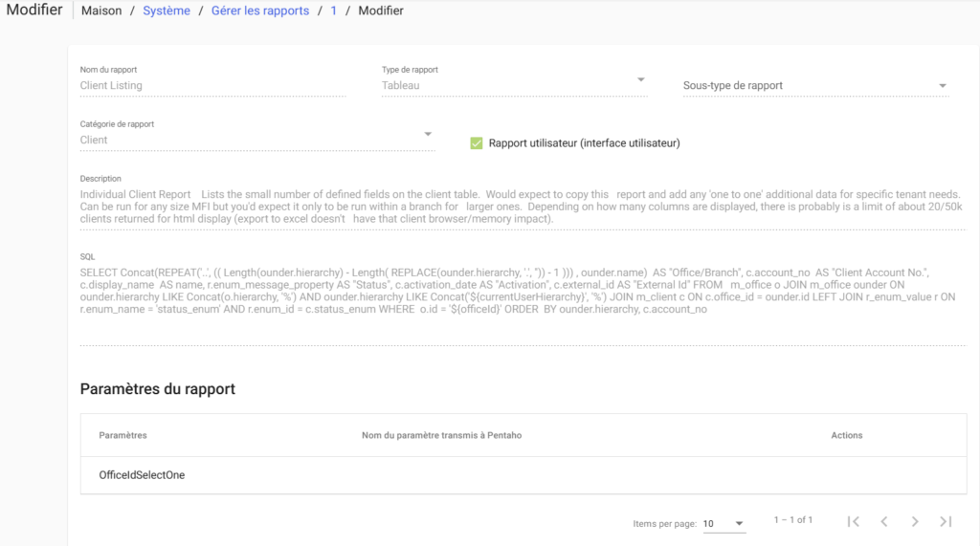Viewport: 980px width, 546px height.
Task: Go to first page of parameters
Action: point(854,521)
